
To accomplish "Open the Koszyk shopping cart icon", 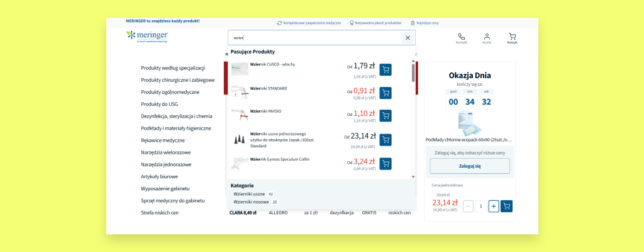I will tap(512, 37).
